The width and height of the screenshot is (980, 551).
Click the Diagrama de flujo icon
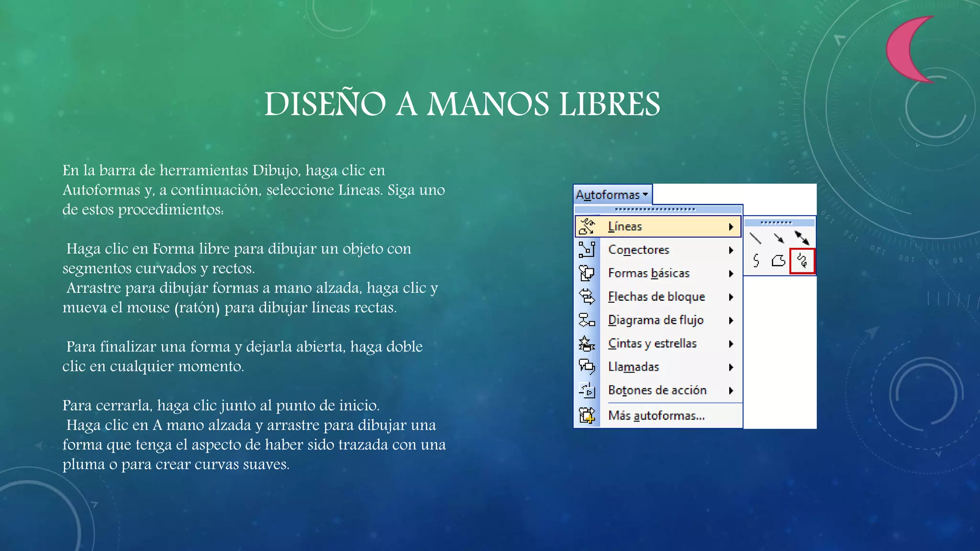[x=587, y=320]
